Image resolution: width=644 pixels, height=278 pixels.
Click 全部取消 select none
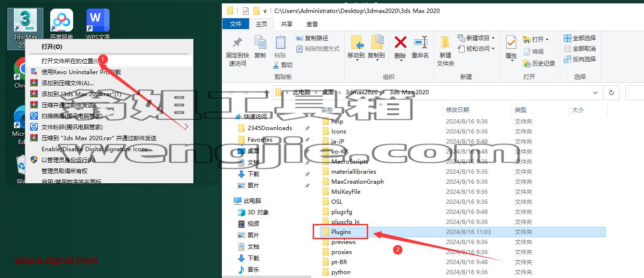[x=579, y=48]
